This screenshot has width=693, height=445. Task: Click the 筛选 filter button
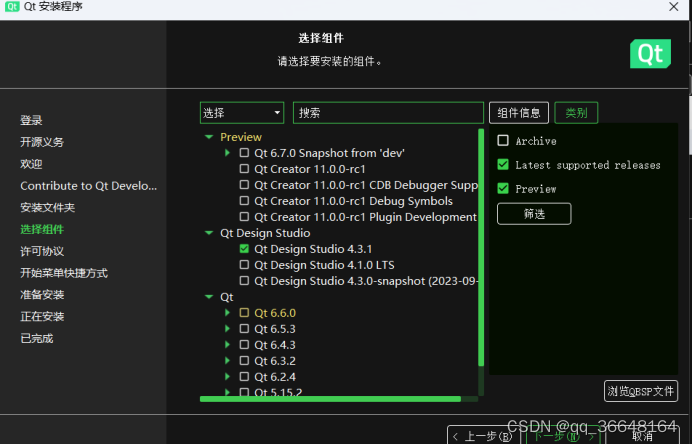(534, 214)
